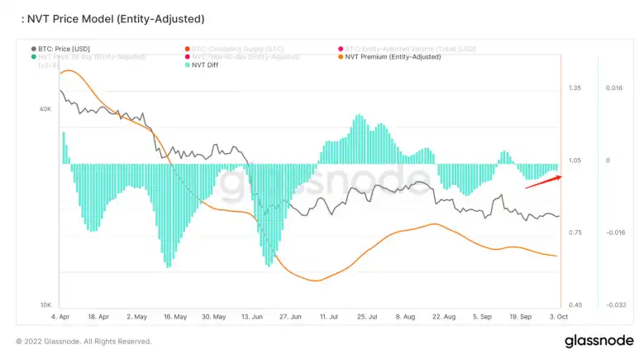
Task: Click the 2022 Glassnode copyright text
Action: coord(83,342)
